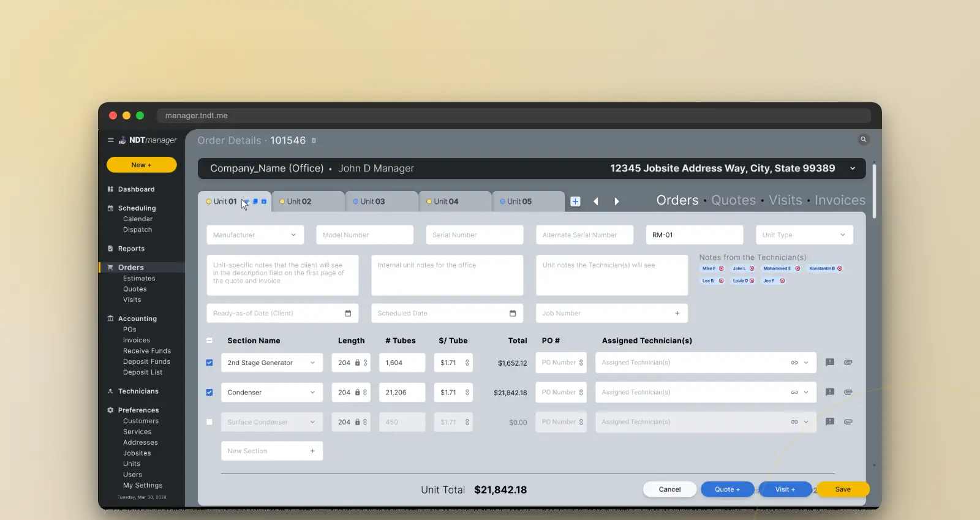Open the Manufacturer dropdown

tap(255, 235)
